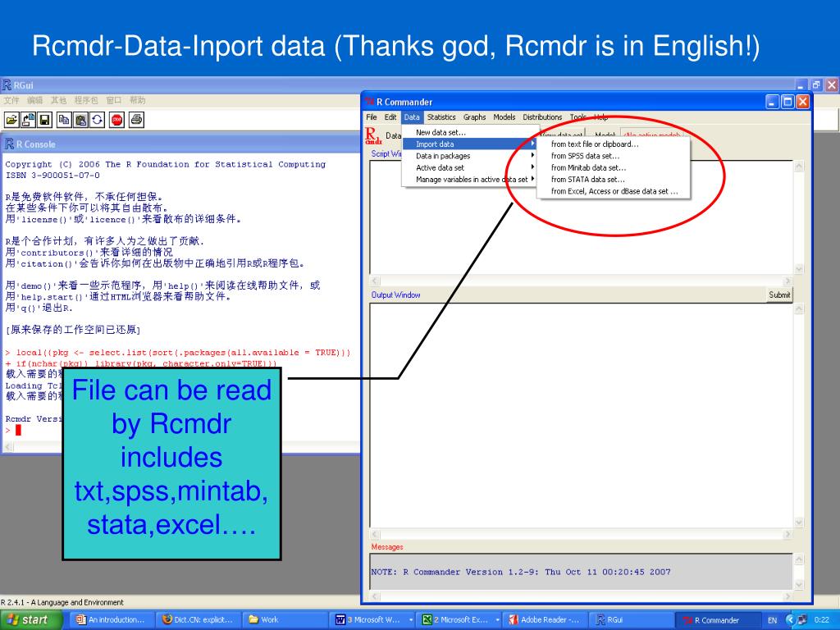
Task: Click 'Copyright (C) 2006 The R Foundation' console line
Action: tap(165, 164)
